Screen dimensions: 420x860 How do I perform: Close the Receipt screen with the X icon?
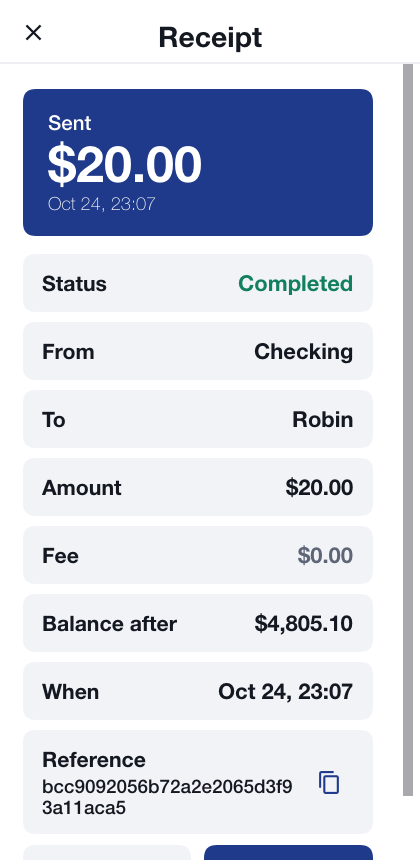(33, 33)
